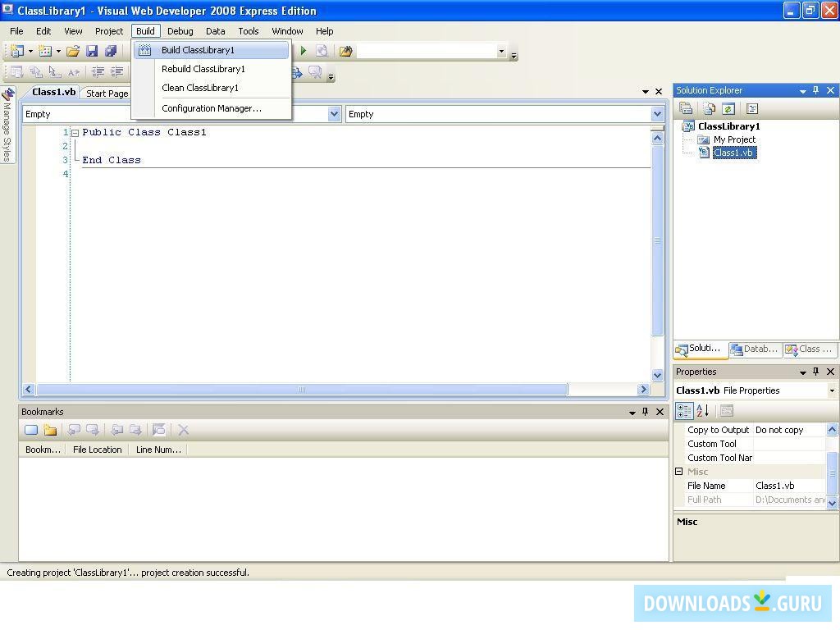
Task: Click the green Start Debugging arrow
Action: (304, 51)
